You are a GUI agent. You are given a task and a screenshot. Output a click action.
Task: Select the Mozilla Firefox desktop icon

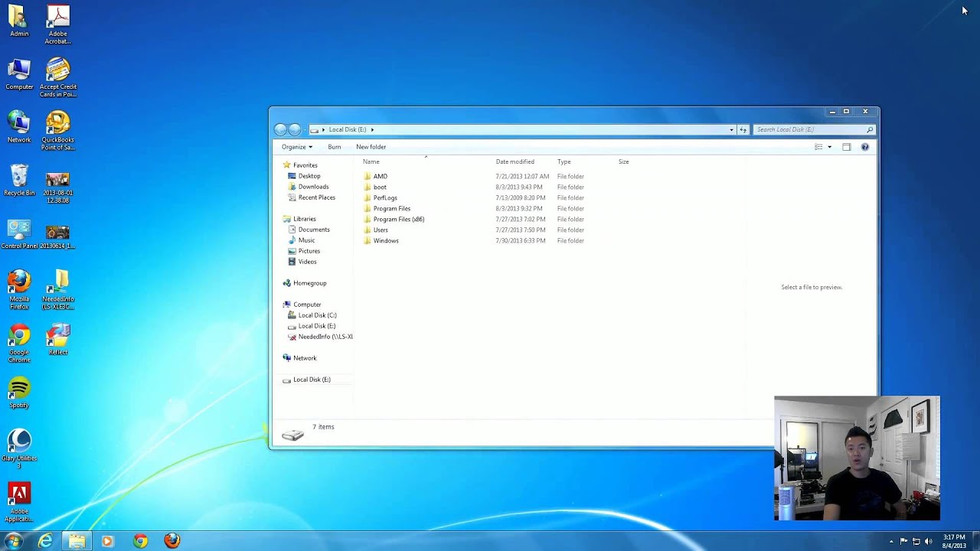click(19, 290)
